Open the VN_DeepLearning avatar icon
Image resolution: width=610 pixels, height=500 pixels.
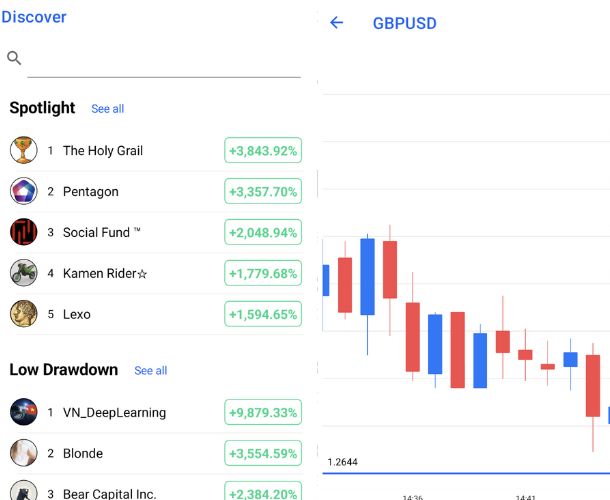click(x=23, y=412)
